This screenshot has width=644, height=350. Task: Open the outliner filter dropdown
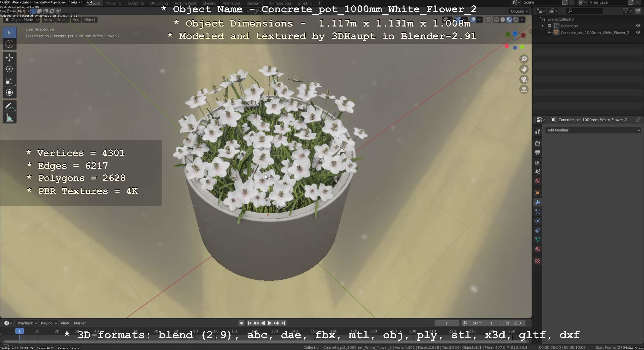(627, 11)
